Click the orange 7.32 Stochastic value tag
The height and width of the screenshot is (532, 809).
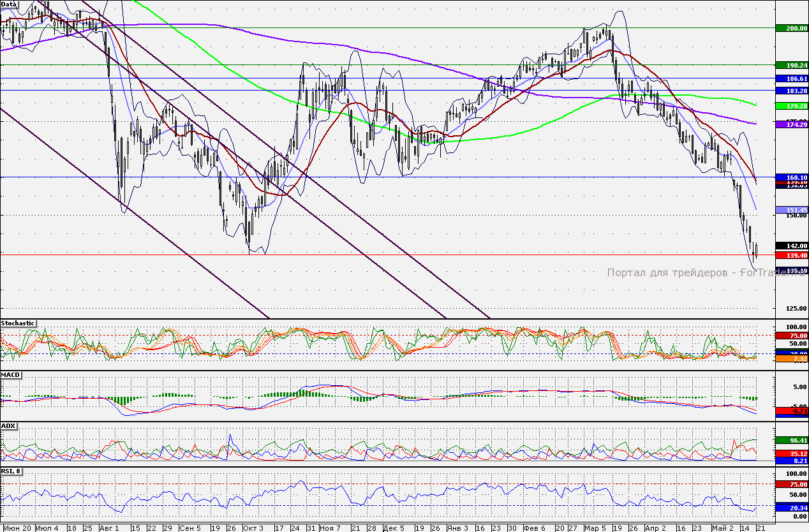pyautogui.click(x=791, y=360)
